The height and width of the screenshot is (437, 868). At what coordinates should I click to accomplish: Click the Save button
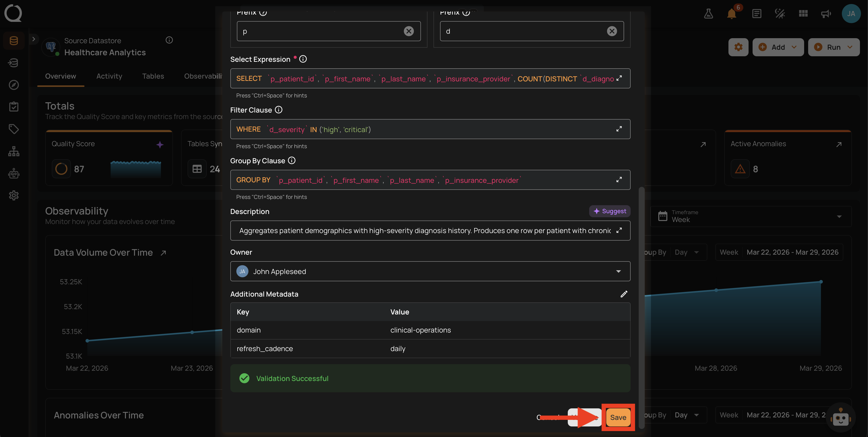618,417
